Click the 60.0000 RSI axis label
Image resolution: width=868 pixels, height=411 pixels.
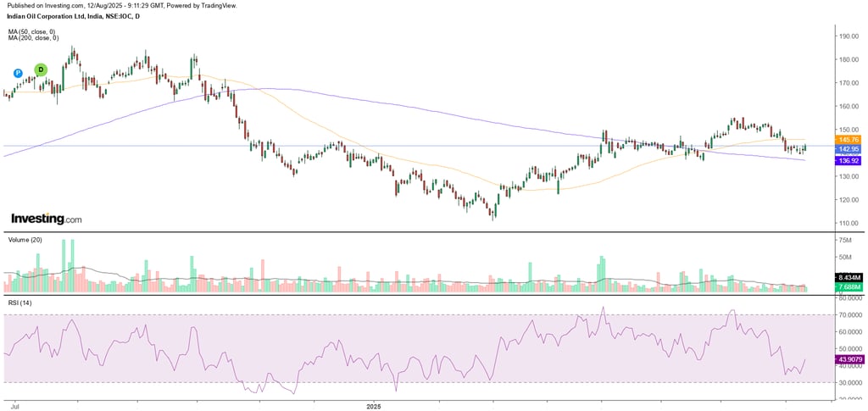850,332
